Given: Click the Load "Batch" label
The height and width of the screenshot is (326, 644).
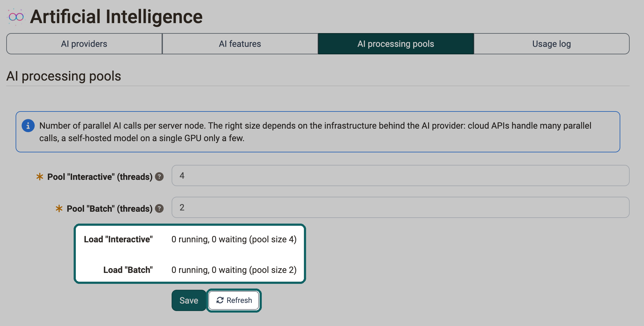Looking at the screenshot, I should pyautogui.click(x=128, y=270).
